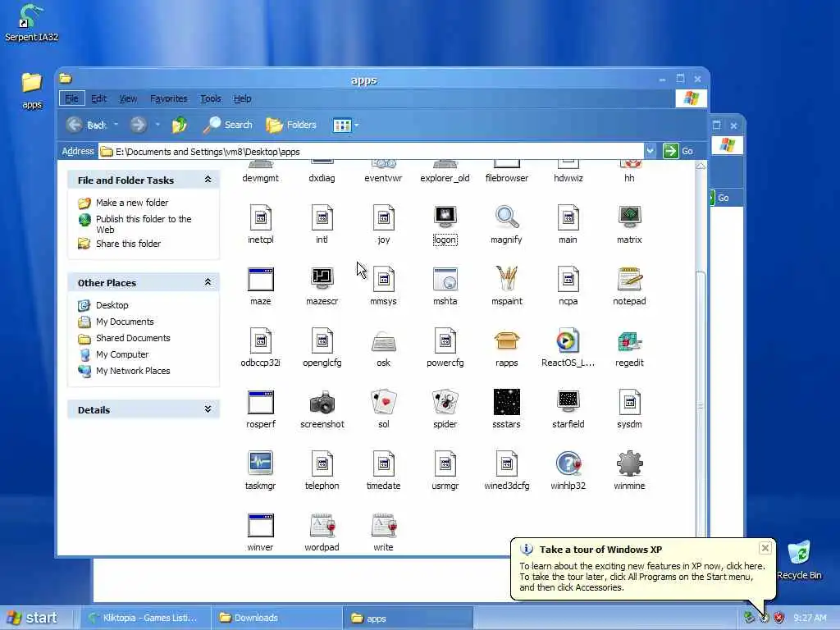The width and height of the screenshot is (840, 630).
Task: Select the mazescr icon
Action: coord(322,279)
